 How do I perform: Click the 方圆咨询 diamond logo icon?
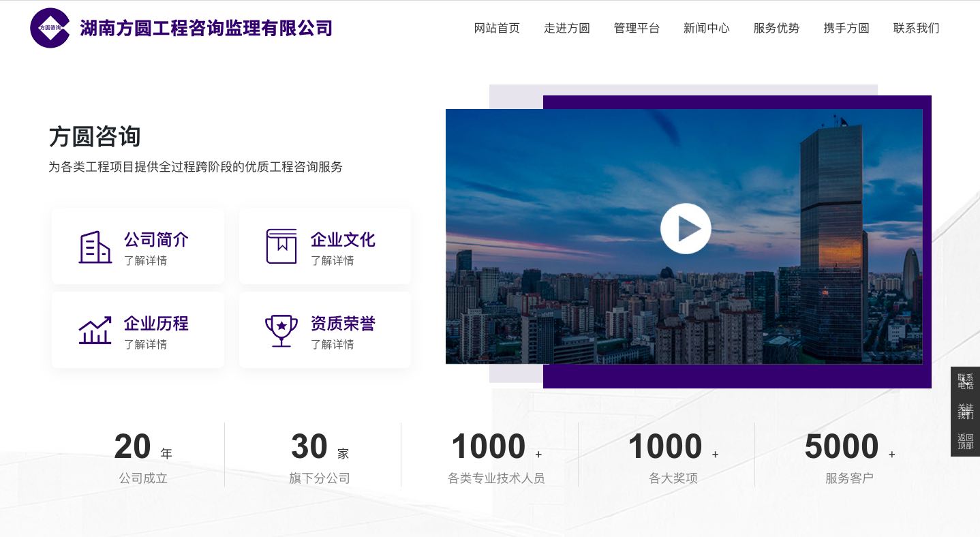click(x=50, y=27)
